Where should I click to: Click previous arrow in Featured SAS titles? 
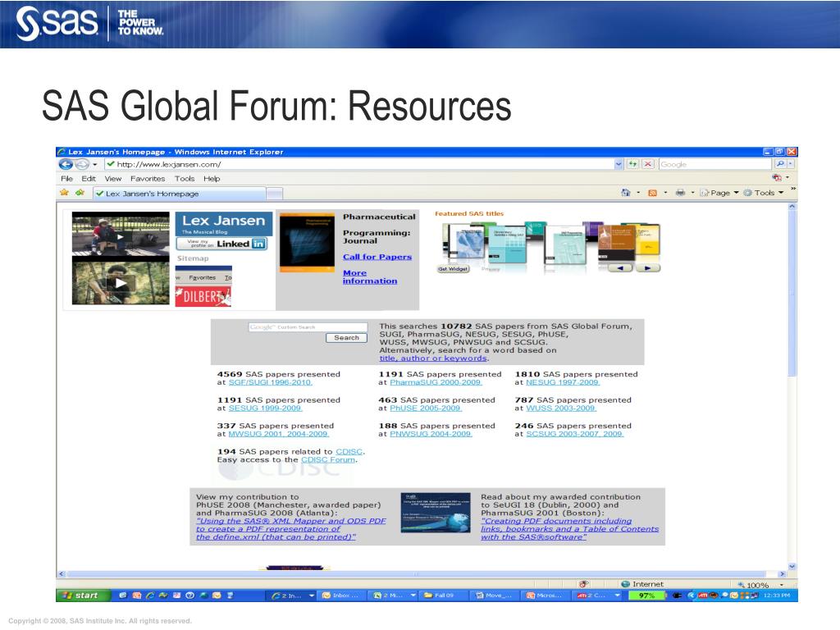[x=620, y=268]
